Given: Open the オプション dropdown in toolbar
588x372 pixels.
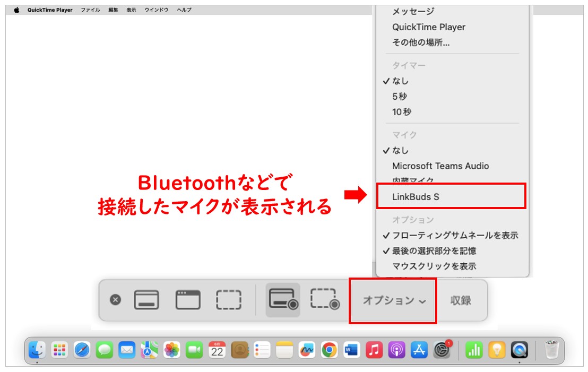Looking at the screenshot, I should pos(394,300).
